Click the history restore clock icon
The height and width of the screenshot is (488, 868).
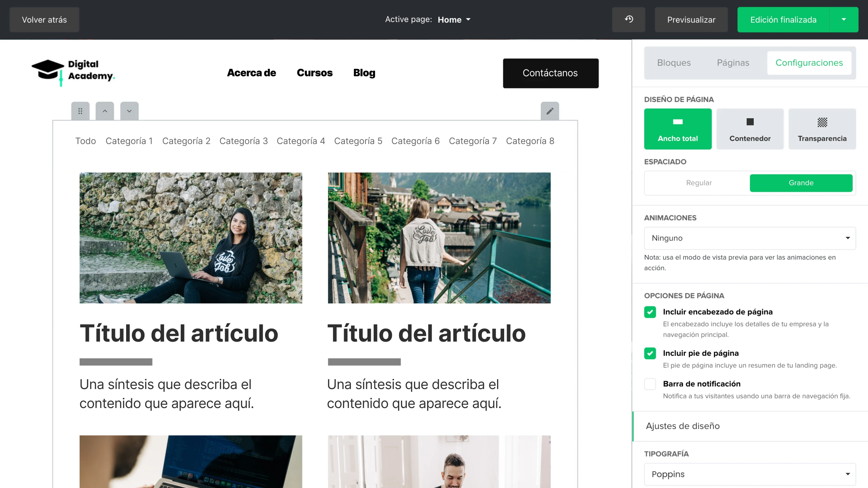click(629, 19)
